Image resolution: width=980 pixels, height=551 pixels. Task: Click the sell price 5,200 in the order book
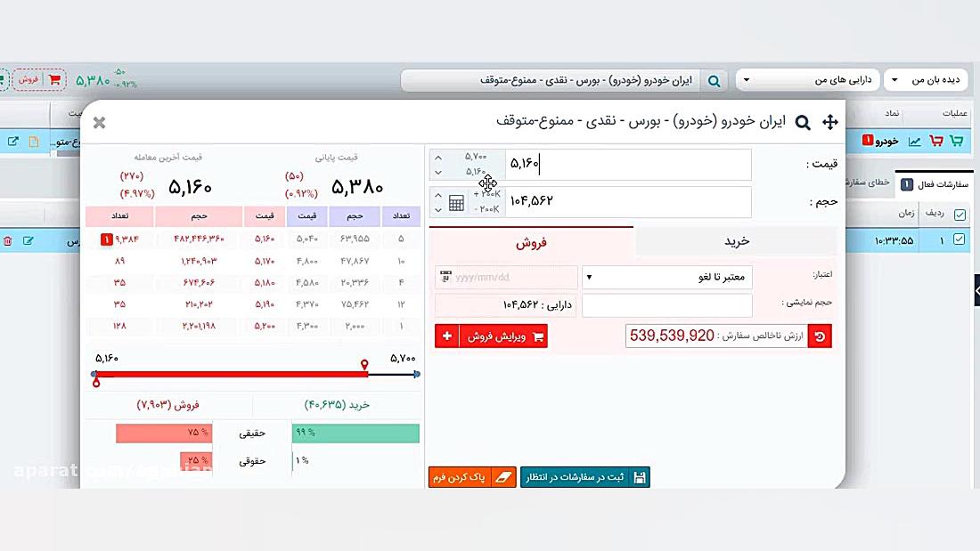265,327
